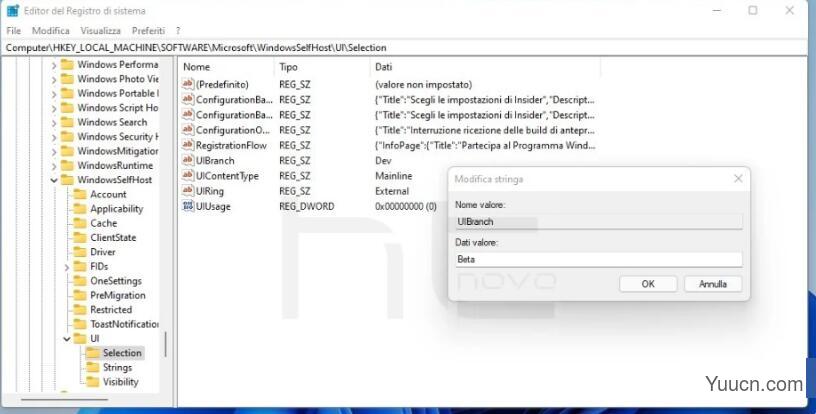This screenshot has width=816, height=414.
Task: Click the 'Mainline' data cell
Action: point(393,176)
